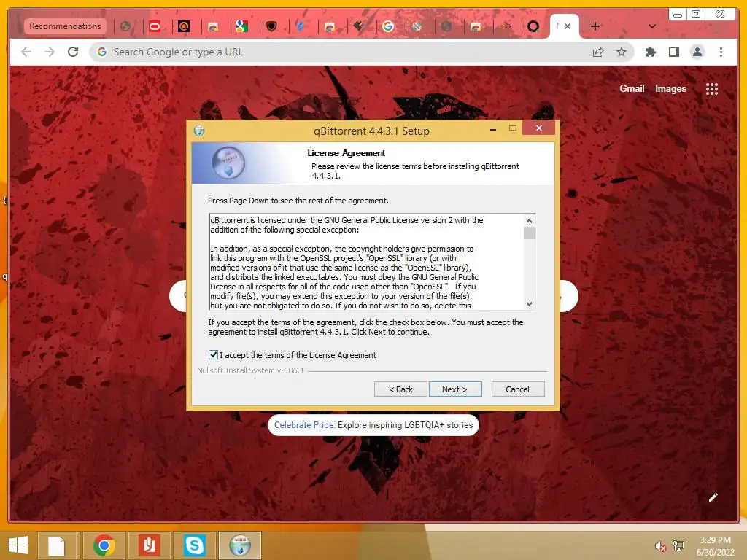Reload the current Chrome page
747x560 pixels.
point(73,52)
